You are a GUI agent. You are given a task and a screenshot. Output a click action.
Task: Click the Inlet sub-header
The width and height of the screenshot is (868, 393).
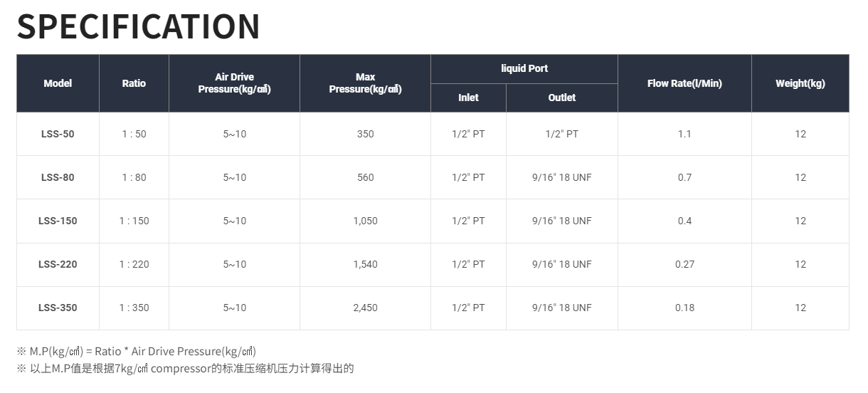pyautogui.click(x=468, y=98)
